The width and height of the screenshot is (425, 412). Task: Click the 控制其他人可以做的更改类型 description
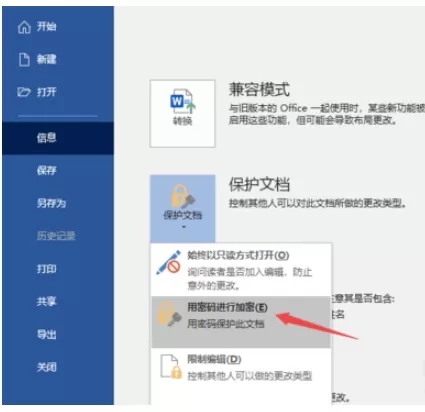click(x=249, y=376)
